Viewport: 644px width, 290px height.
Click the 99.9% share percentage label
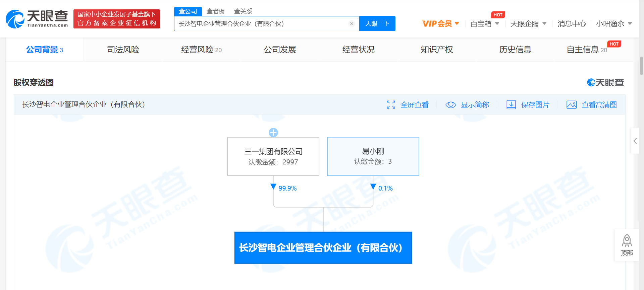(287, 188)
